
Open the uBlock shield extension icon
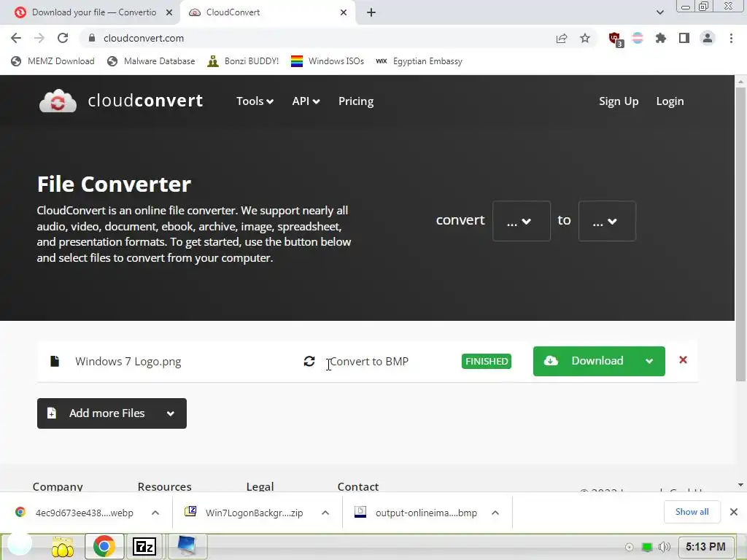coord(616,39)
